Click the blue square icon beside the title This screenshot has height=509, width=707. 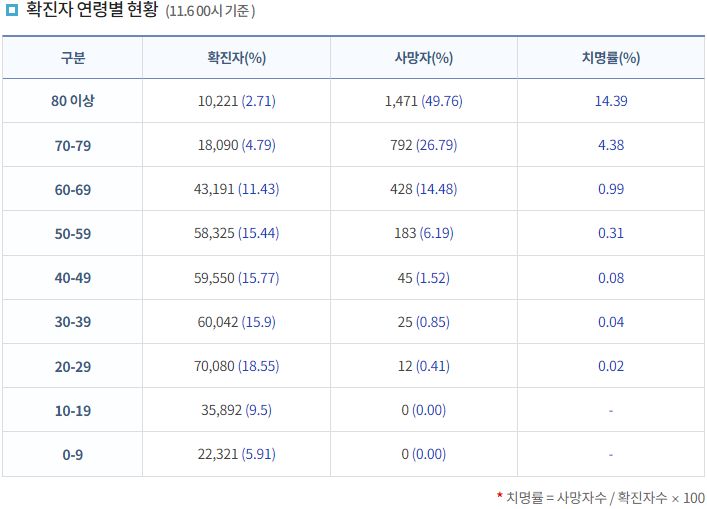[x=11, y=10]
